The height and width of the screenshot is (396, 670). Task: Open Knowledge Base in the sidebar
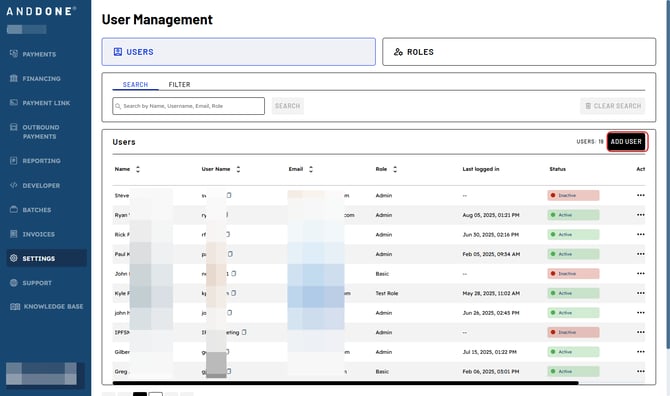(x=47, y=306)
